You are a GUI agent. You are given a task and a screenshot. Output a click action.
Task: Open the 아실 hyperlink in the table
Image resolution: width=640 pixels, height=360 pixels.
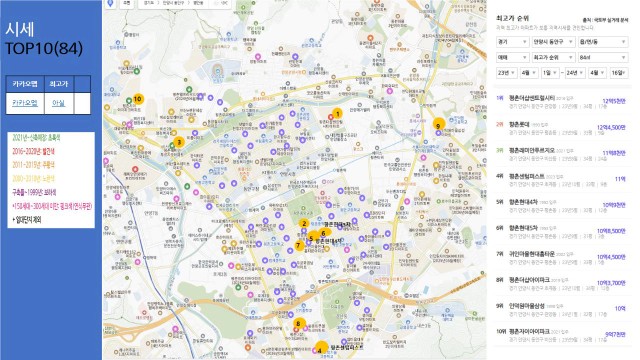(x=58, y=103)
